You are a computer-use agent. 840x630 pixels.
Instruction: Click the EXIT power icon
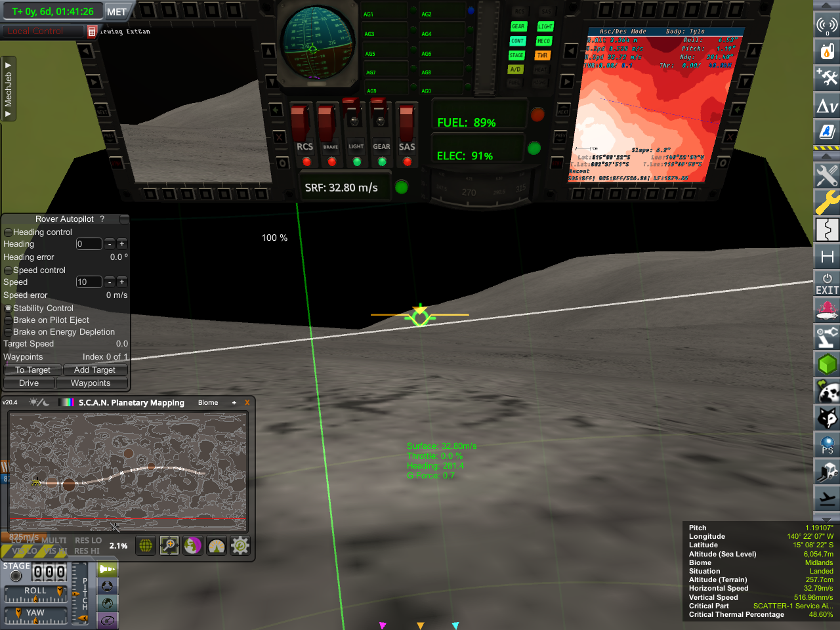tap(827, 283)
